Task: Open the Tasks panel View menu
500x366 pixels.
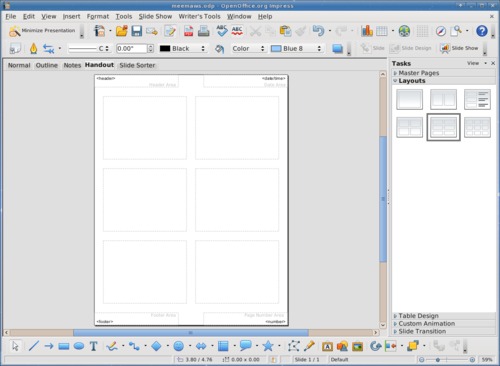Action: pyautogui.click(x=477, y=63)
